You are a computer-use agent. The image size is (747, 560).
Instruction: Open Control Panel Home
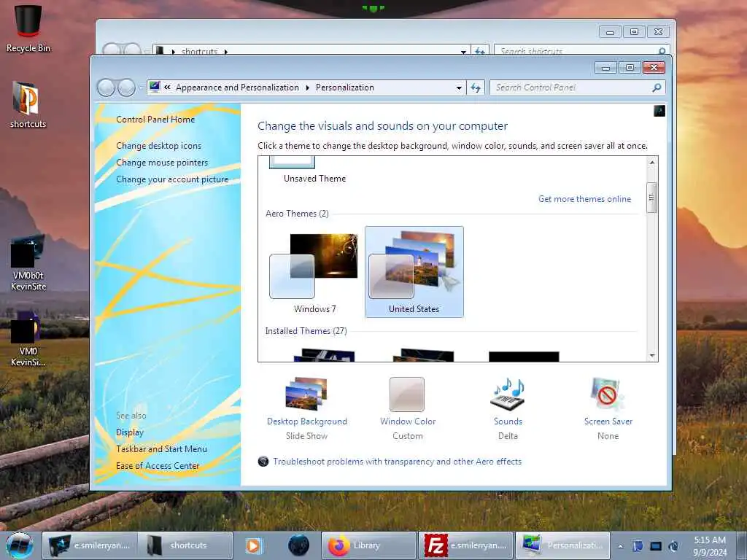point(155,120)
